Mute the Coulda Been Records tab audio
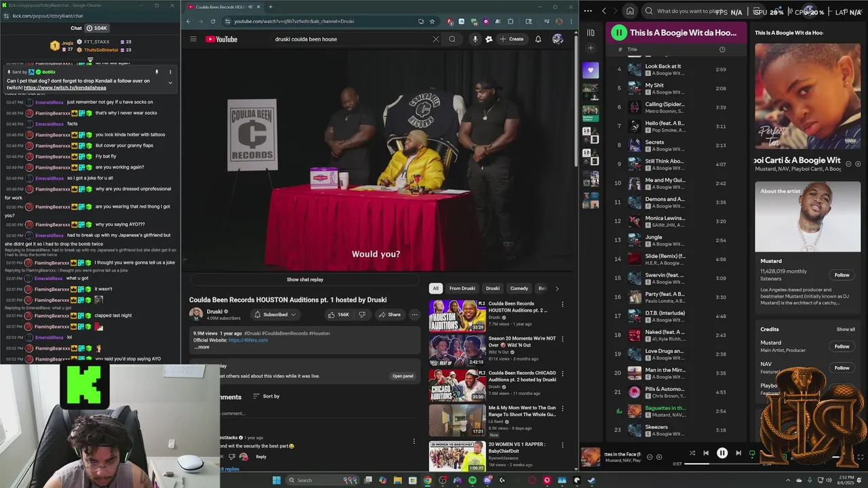The height and width of the screenshot is (488, 868). 250,7
